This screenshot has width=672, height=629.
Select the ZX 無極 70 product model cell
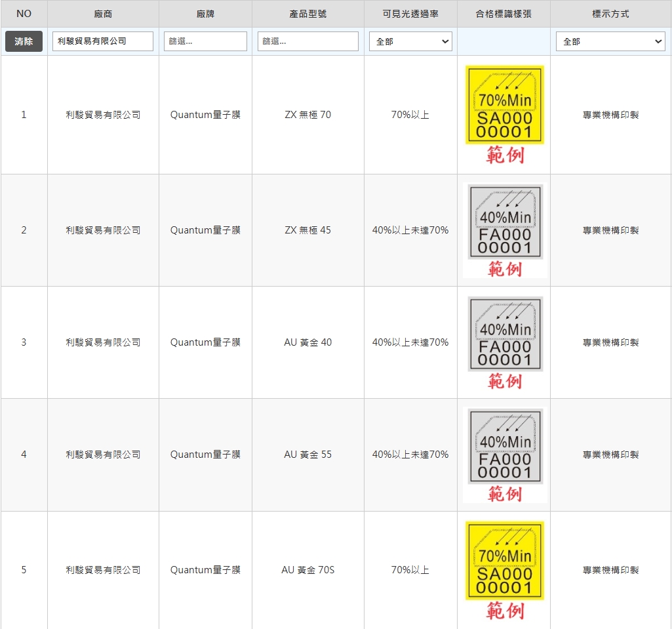(x=307, y=115)
